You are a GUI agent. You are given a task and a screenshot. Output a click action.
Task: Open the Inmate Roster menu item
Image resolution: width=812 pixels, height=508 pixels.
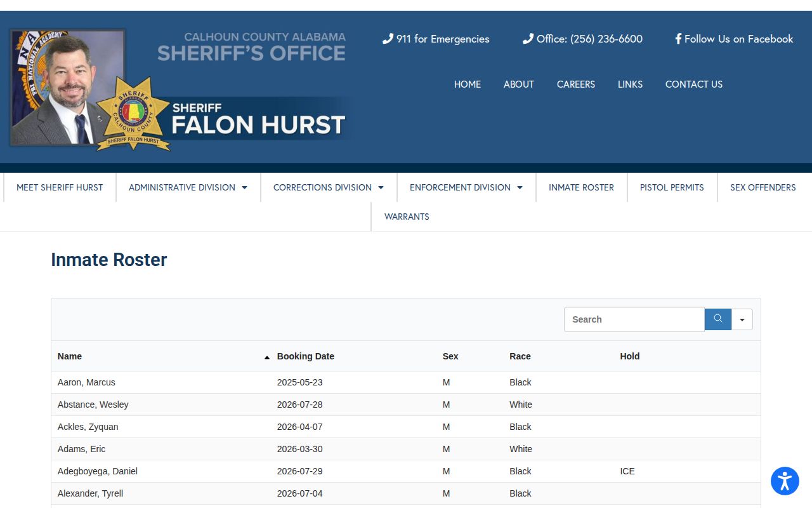pos(581,187)
